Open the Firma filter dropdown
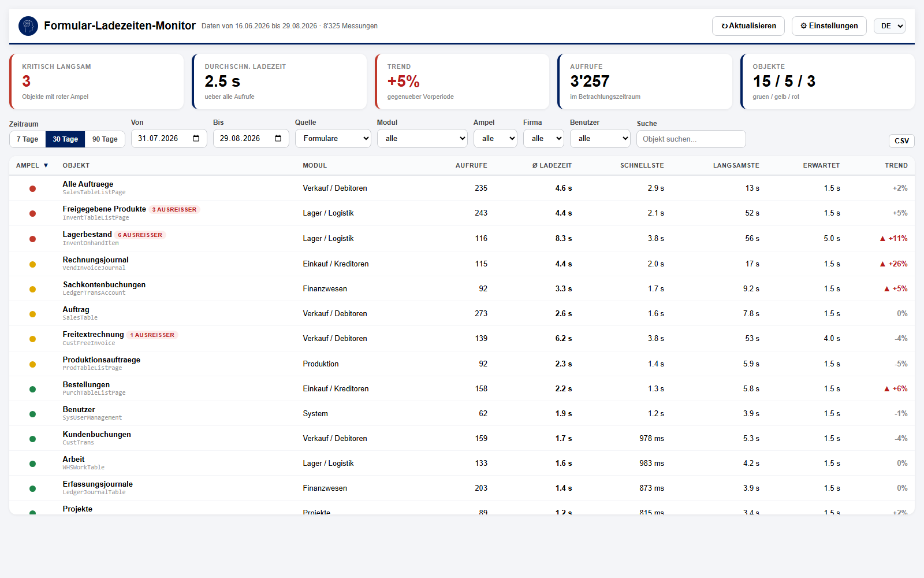 click(543, 139)
